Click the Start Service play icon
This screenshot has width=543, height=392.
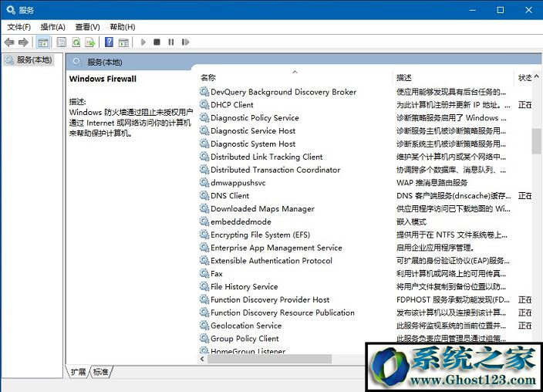(143, 42)
